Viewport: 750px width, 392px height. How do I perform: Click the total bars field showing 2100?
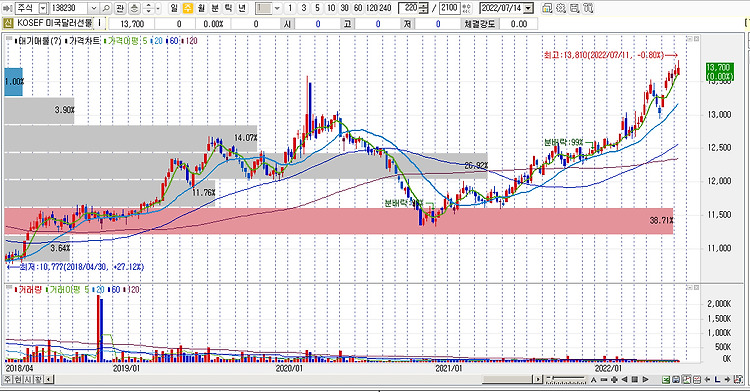(x=449, y=8)
